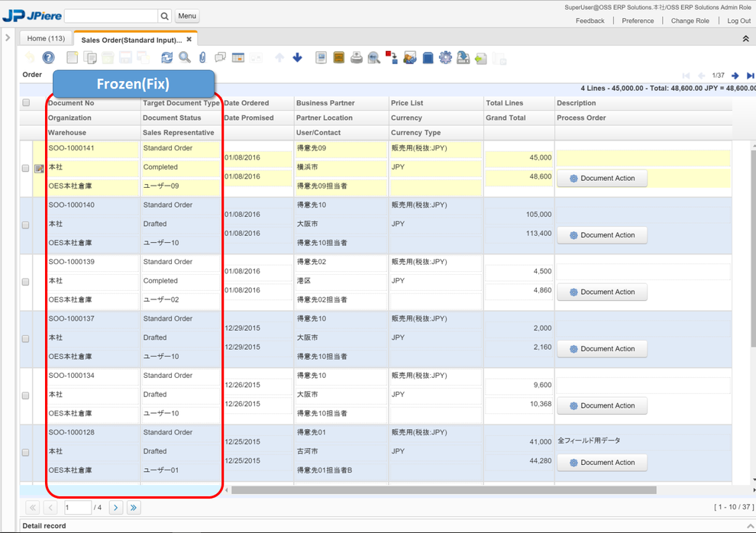The width and height of the screenshot is (756, 533).
Task: Collapse the header with double-chevron at top right
Action: point(745,39)
